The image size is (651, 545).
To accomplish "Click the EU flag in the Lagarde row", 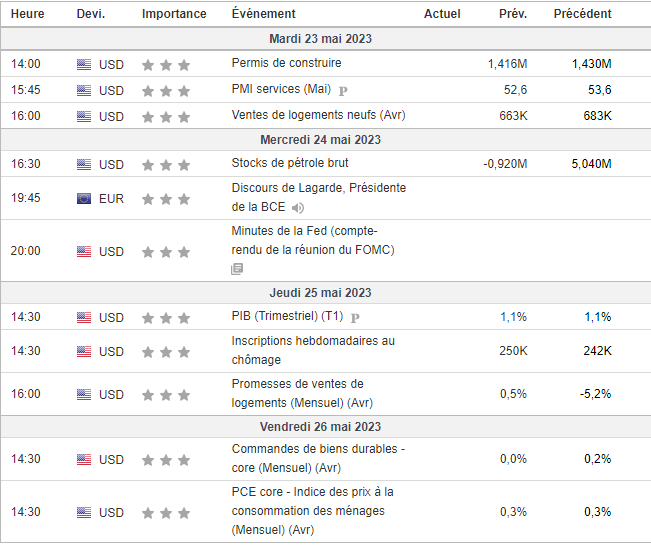I will tap(84, 198).
